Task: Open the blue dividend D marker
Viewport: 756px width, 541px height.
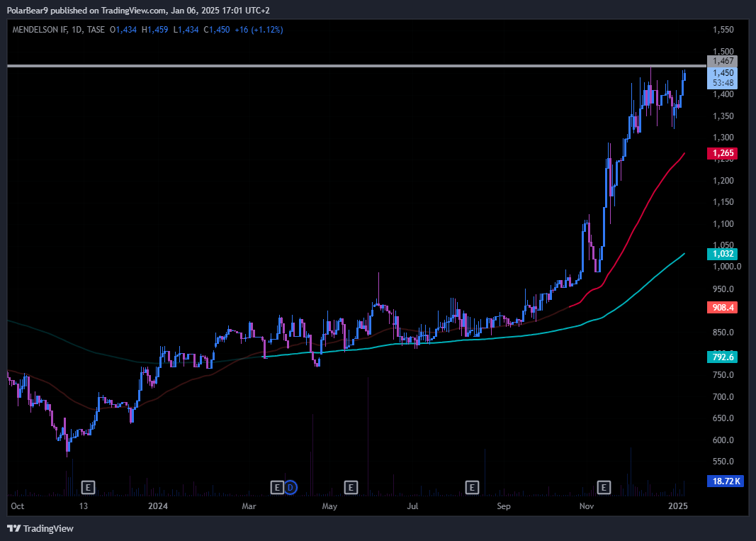Action: pyautogui.click(x=290, y=487)
